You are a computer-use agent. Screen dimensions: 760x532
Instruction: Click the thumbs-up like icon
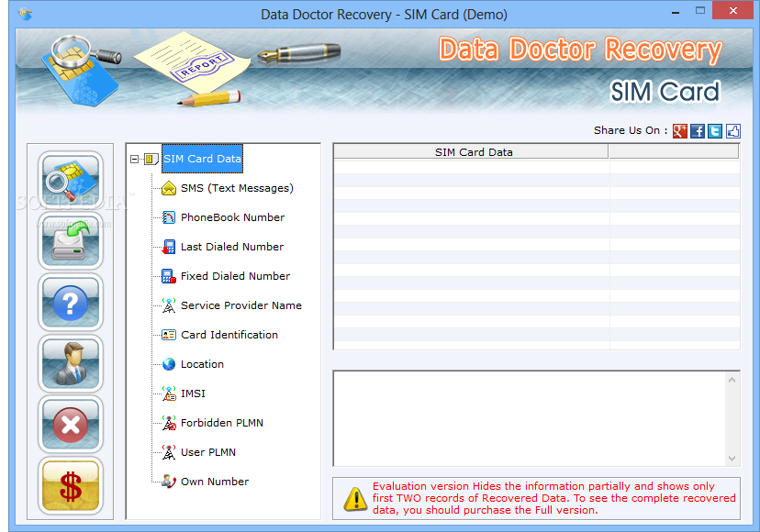coord(732,131)
